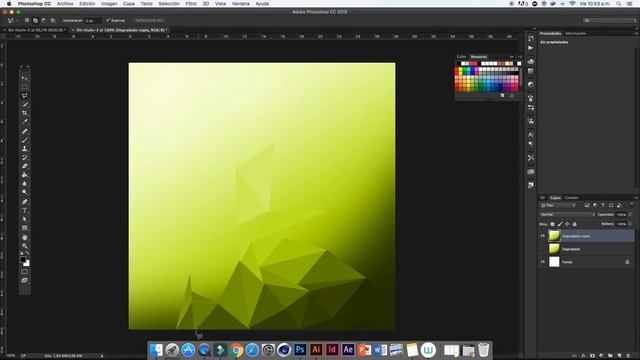Open the Capas panel menu
The image size is (640, 360).
pyautogui.click(x=636, y=198)
